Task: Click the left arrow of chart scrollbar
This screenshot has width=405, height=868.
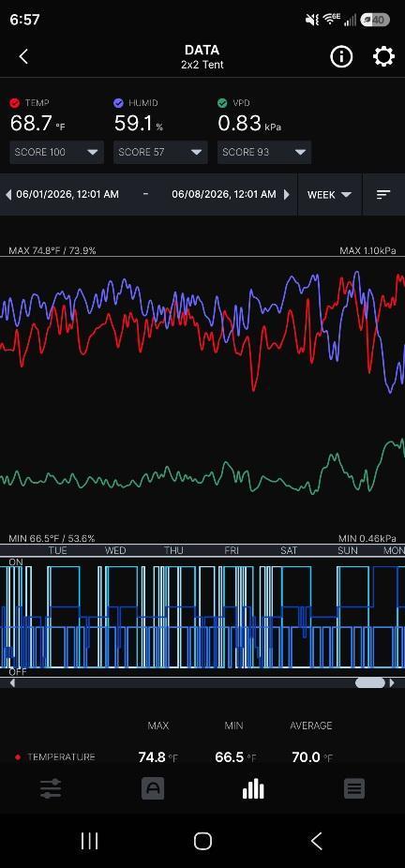Action: (12, 683)
